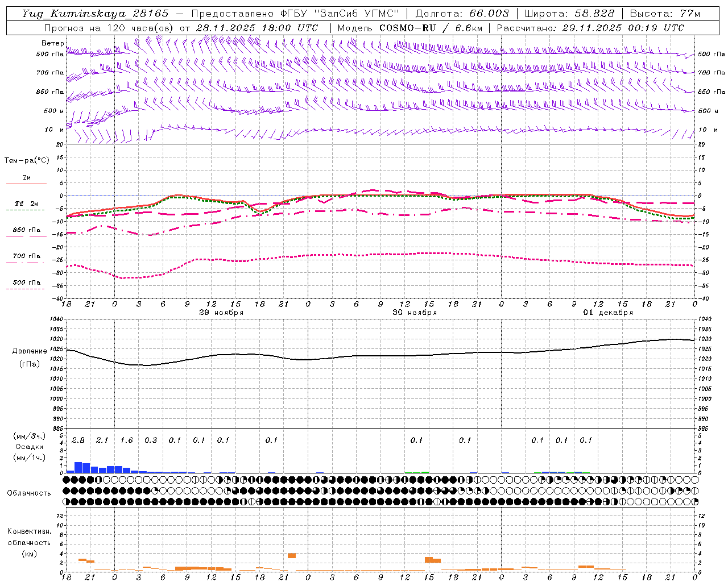Click the Прогноз на 120 часа(ов) text
The height and width of the screenshot is (582, 728).
click(109, 28)
